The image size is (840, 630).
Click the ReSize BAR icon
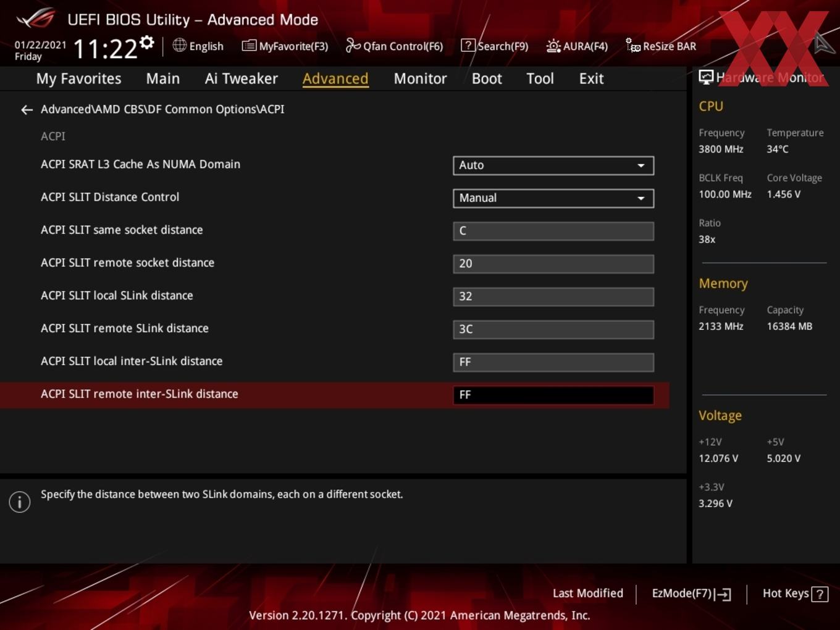(x=633, y=46)
